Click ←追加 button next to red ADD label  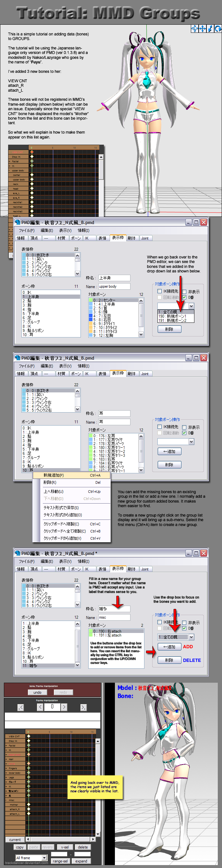(x=169, y=647)
